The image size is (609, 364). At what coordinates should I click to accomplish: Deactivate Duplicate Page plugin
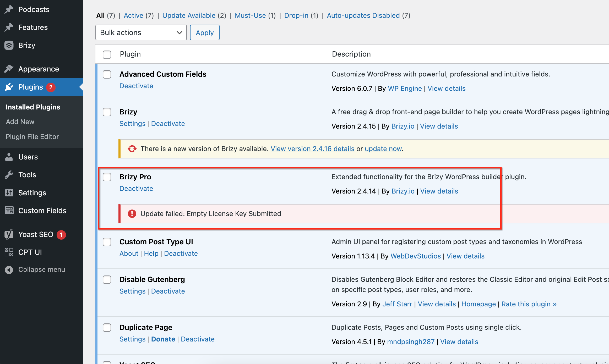pyautogui.click(x=198, y=339)
